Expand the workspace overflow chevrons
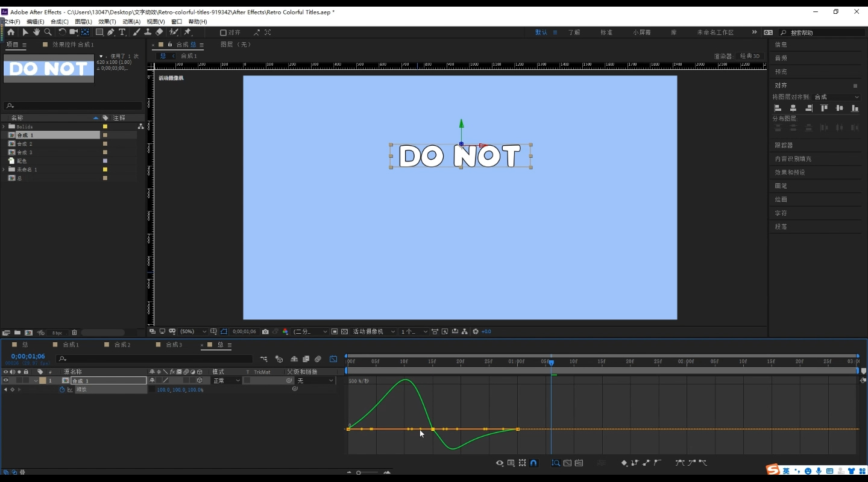 [754, 33]
